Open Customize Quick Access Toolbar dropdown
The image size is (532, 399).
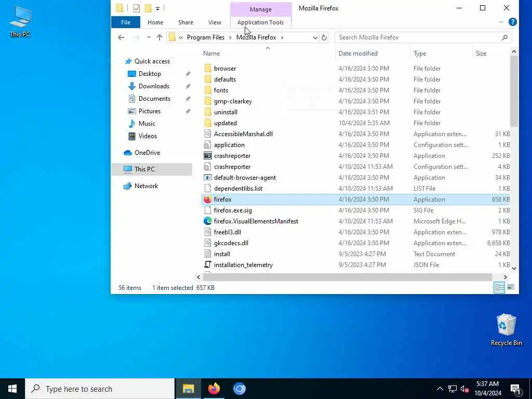[x=157, y=8]
